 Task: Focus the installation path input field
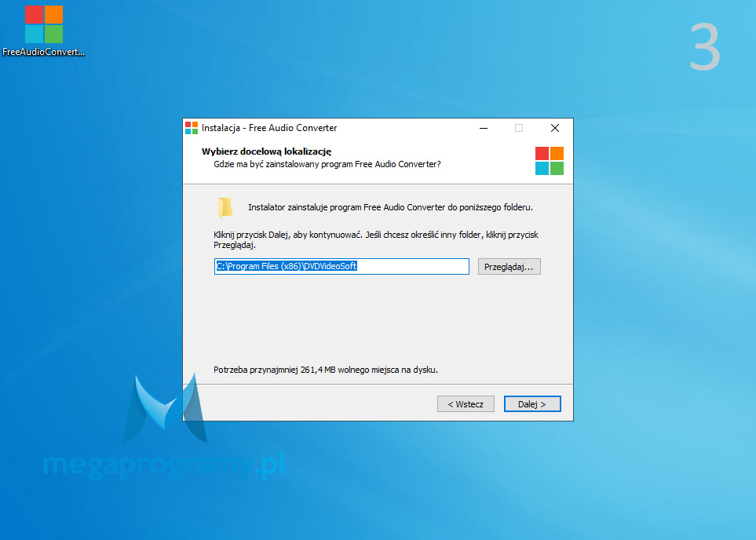[x=341, y=266]
